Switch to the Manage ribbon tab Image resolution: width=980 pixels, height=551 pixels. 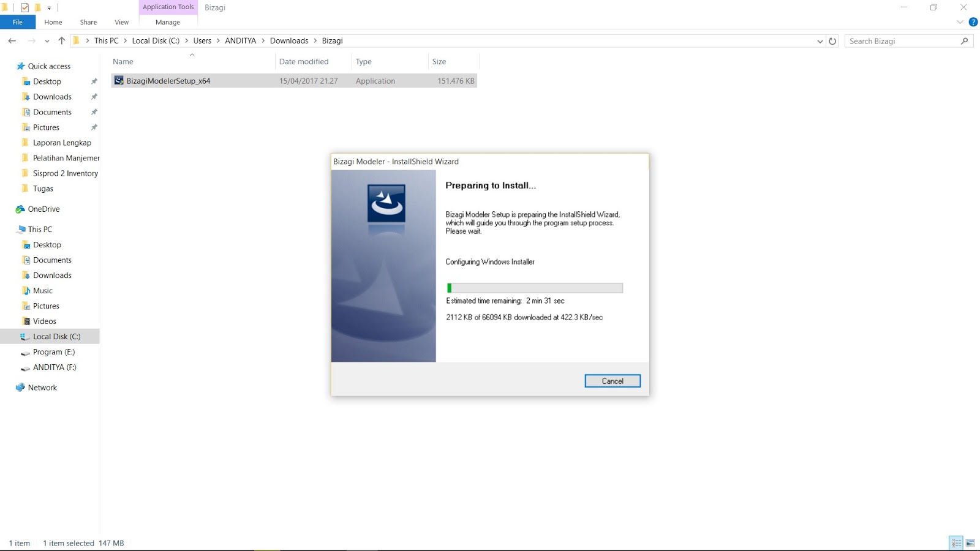168,22
